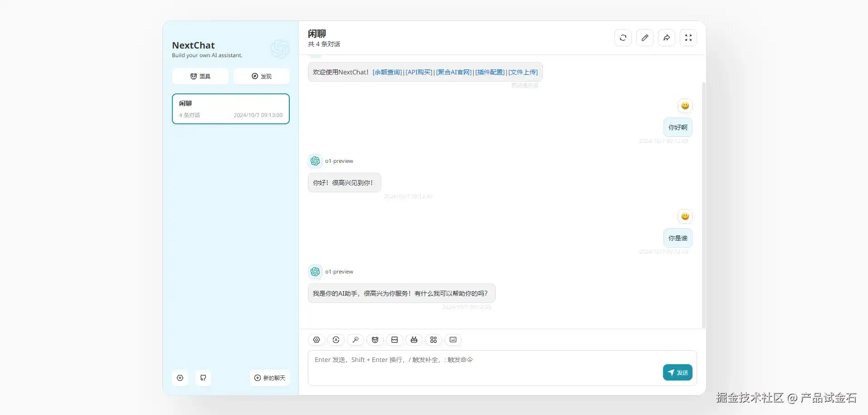Click the 发送 send button
Screen dimensions: 868x415
click(x=678, y=372)
